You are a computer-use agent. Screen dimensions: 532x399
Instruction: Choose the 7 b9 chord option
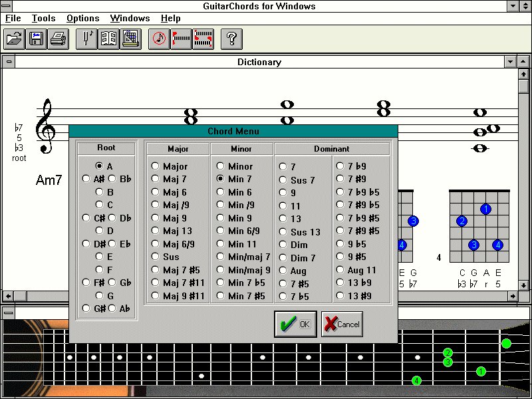coord(351,166)
